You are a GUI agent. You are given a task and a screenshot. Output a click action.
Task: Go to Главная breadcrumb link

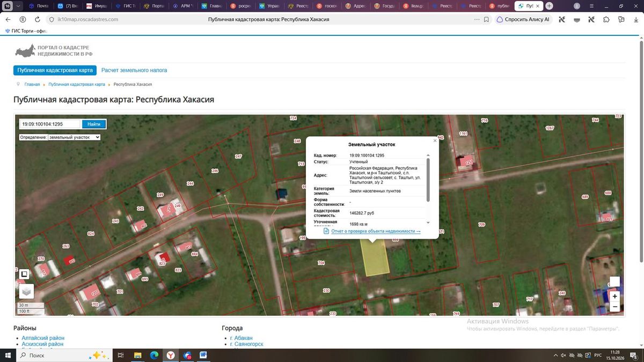(x=32, y=85)
